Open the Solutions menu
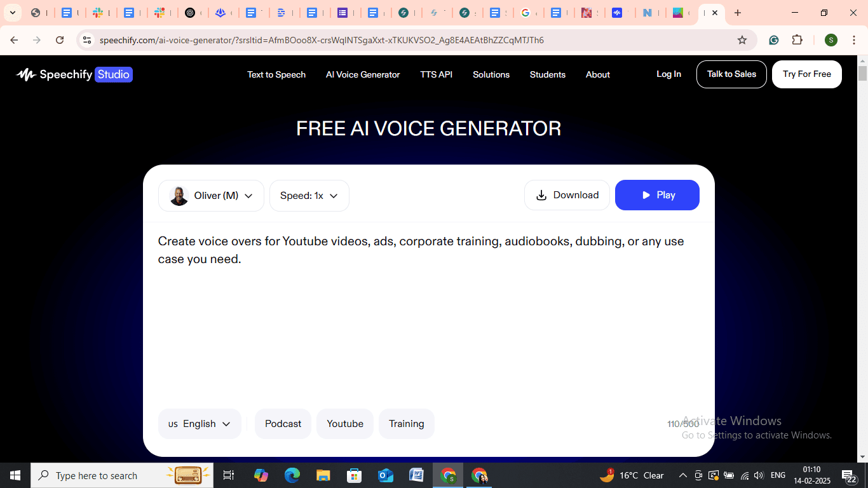 pos(491,74)
